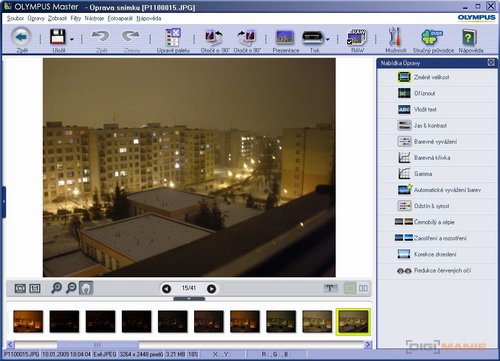Open Korekce zkreslení tool
The height and width of the screenshot is (361, 500).
pyautogui.click(x=437, y=254)
